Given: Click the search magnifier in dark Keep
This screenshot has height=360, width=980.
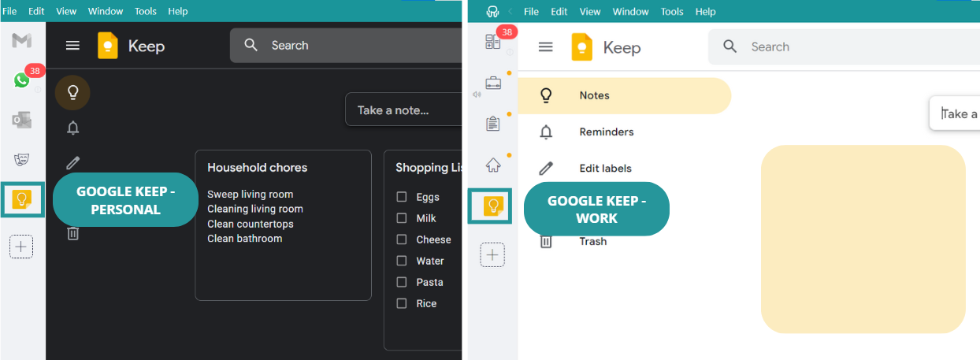Looking at the screenshot, I should [x=251, y=45].
